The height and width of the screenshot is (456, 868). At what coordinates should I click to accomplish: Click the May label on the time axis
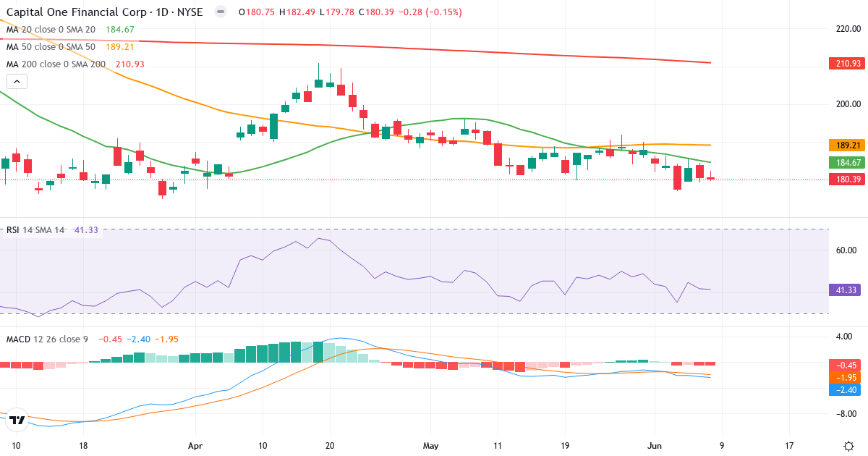[431, 446]
